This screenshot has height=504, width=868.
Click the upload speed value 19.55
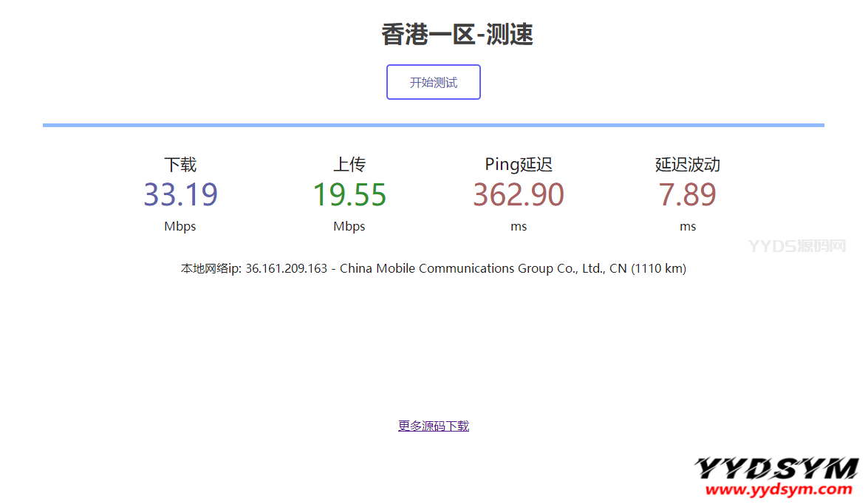[349, 194]
